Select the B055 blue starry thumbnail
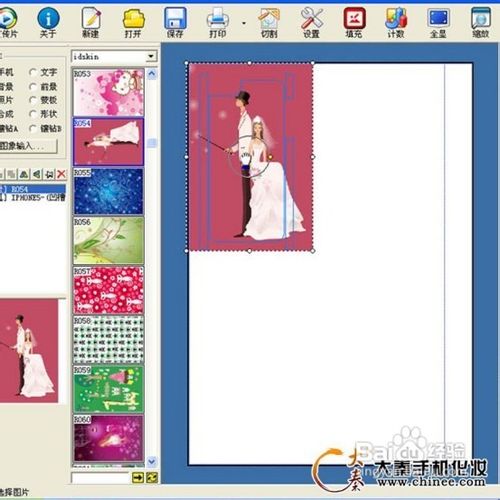 tap(109, 191)
